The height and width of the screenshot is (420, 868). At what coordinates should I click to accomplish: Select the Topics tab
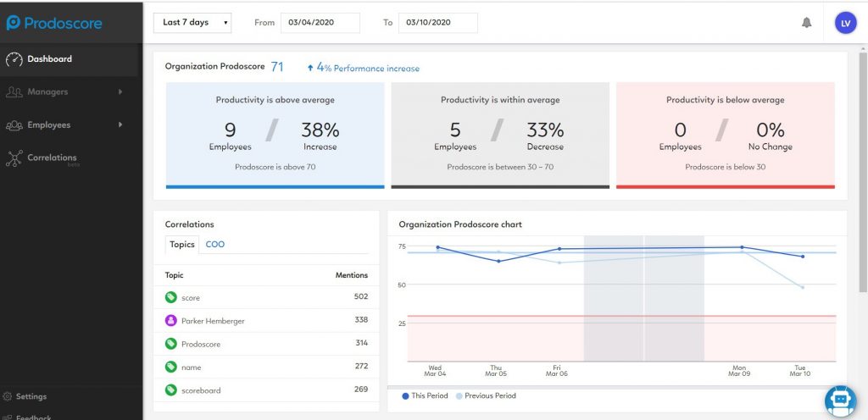182,244
